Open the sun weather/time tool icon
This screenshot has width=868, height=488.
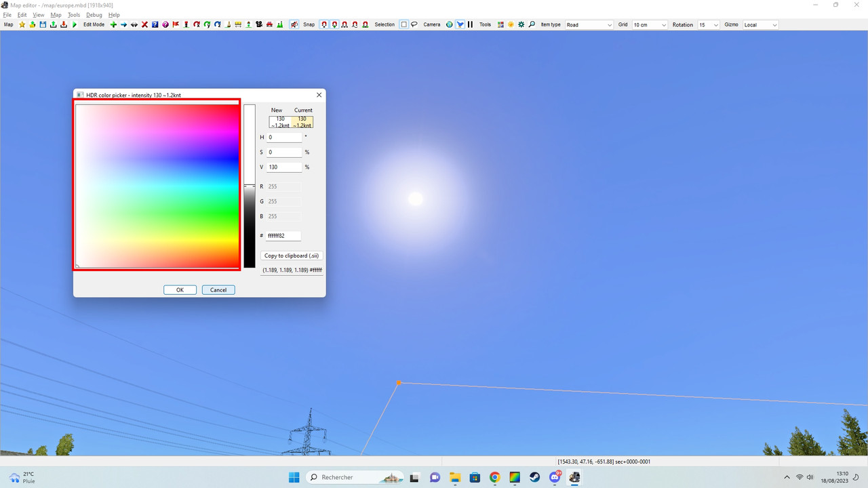coord(511,24)
